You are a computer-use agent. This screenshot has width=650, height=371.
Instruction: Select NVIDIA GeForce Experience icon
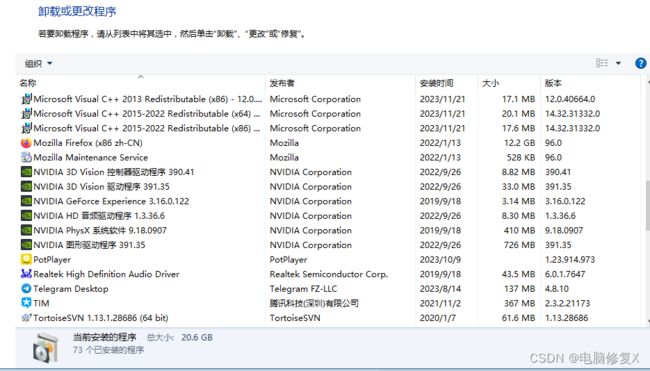pos(26,201)
